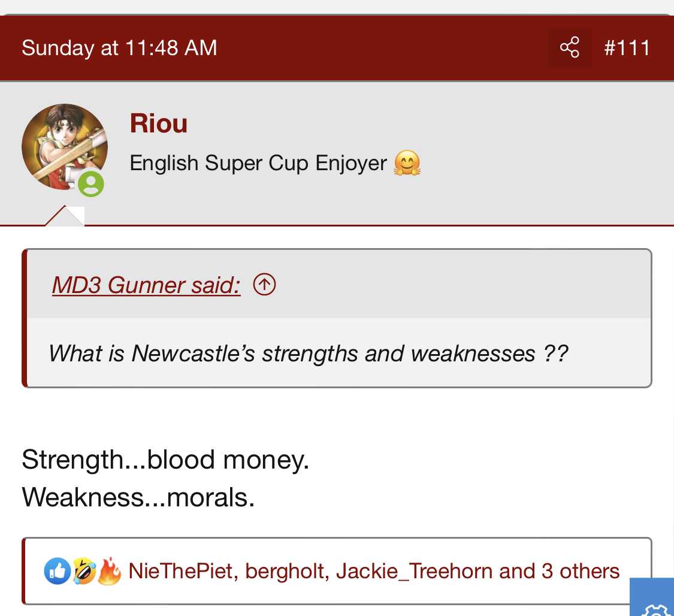
Task: Expand the quoted Newcastle question text
Action: [308, 353]
